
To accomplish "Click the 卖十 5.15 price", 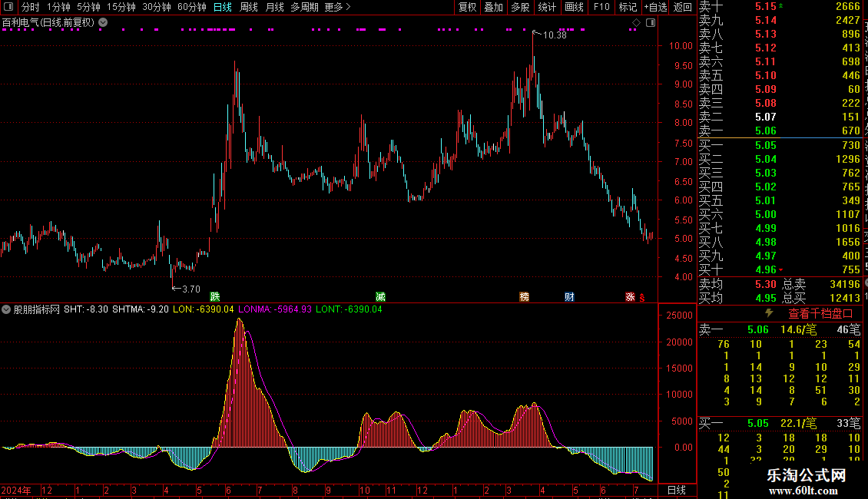I will (766, 7).
